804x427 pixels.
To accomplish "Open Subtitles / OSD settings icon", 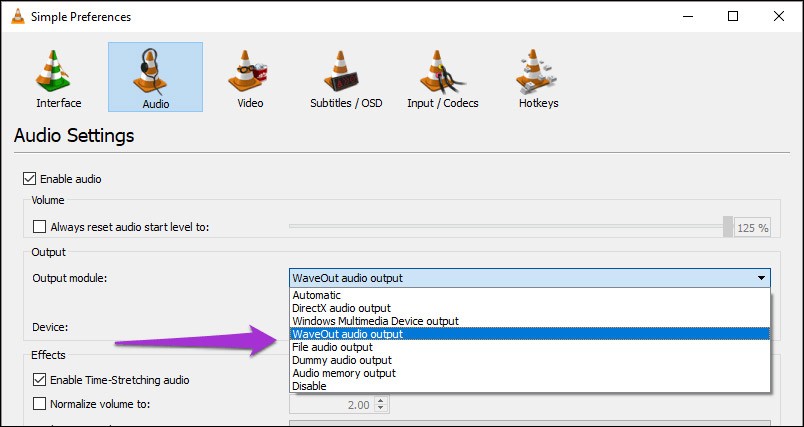I will click(345, 72).
